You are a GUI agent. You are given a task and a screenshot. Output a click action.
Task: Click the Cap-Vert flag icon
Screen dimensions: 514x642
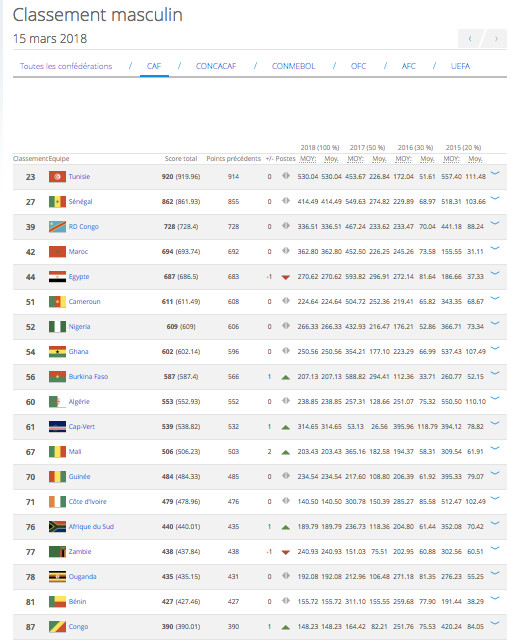pos(57,427)
